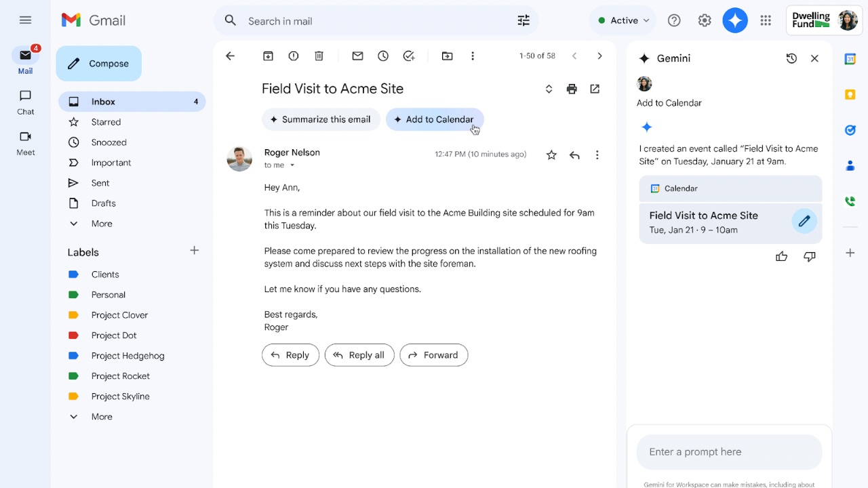
Task: Open the Google apps grid
Action: pyautogui.click(x=766, y=21)
